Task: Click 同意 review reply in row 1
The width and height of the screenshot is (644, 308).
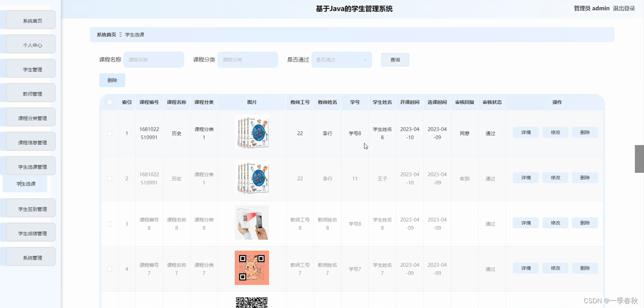Action: [465, 134]
